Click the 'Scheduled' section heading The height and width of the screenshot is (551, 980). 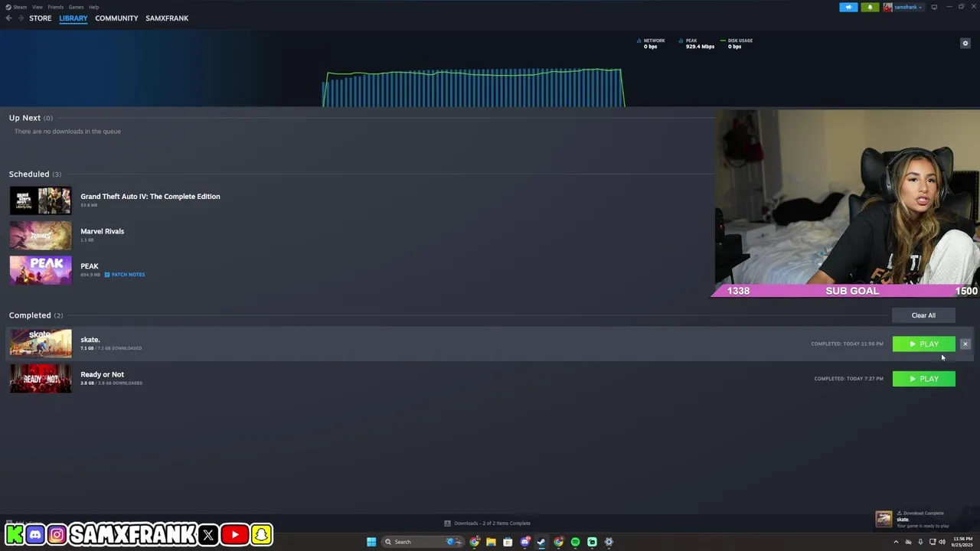(x=29, y=174)
